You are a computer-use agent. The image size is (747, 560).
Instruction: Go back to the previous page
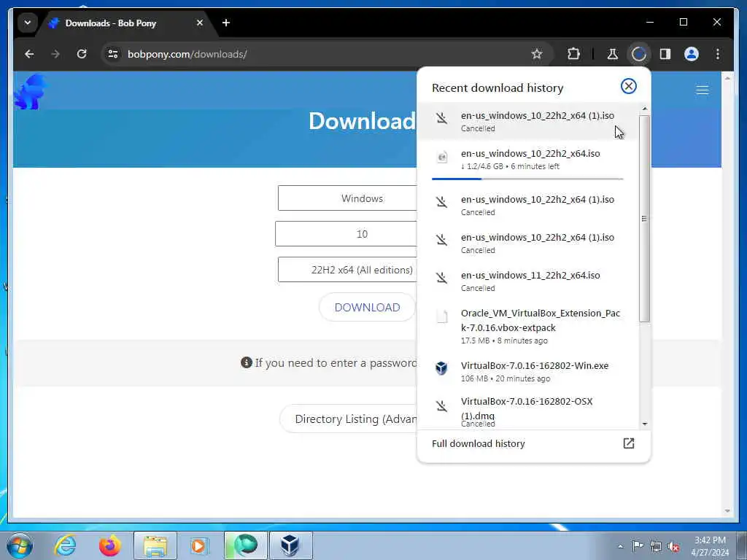tap(29, 54)
